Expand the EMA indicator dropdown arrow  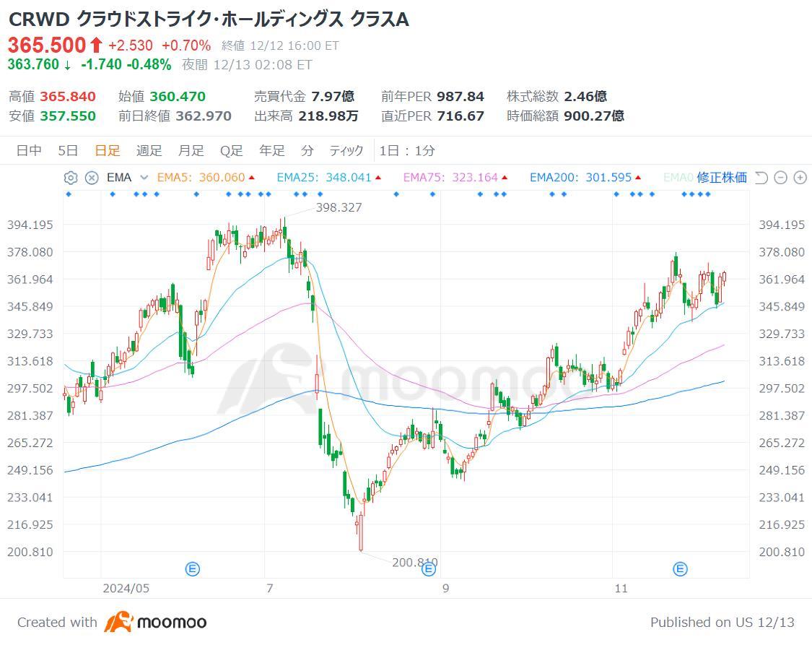click(144, 178)
